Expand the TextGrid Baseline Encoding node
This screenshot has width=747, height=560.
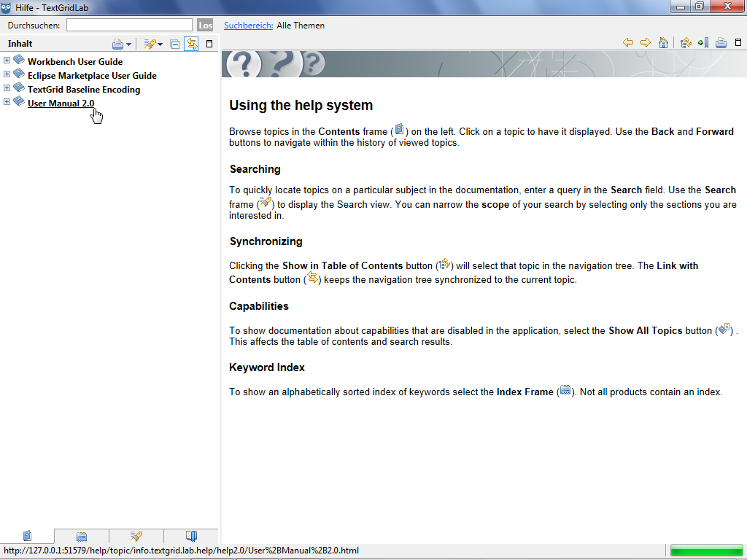coord(7,89)
